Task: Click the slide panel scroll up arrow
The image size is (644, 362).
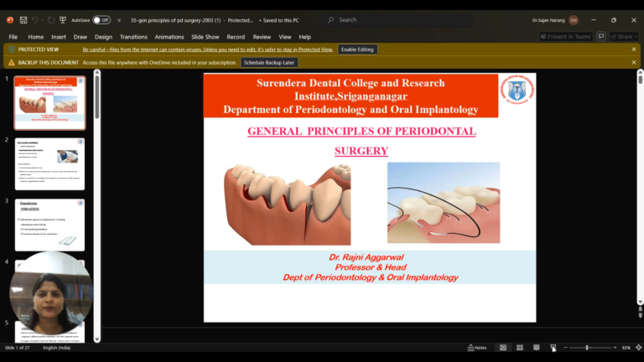Action: [x=97, y=72]
